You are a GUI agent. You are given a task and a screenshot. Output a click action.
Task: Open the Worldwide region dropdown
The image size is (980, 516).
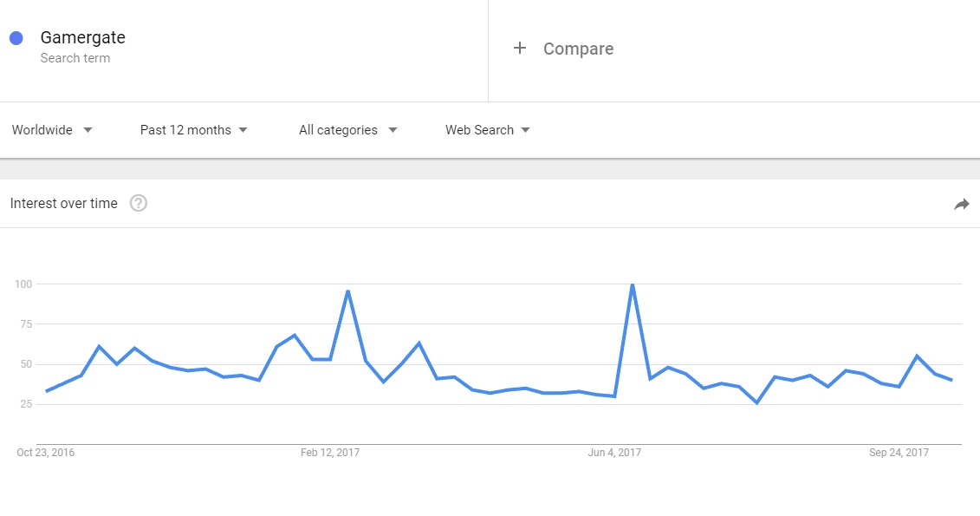(x=53, y=130)
